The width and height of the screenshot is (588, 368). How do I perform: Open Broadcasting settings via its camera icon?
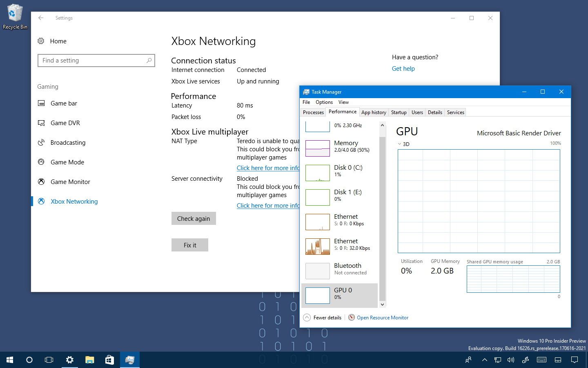tap(41, 143)
